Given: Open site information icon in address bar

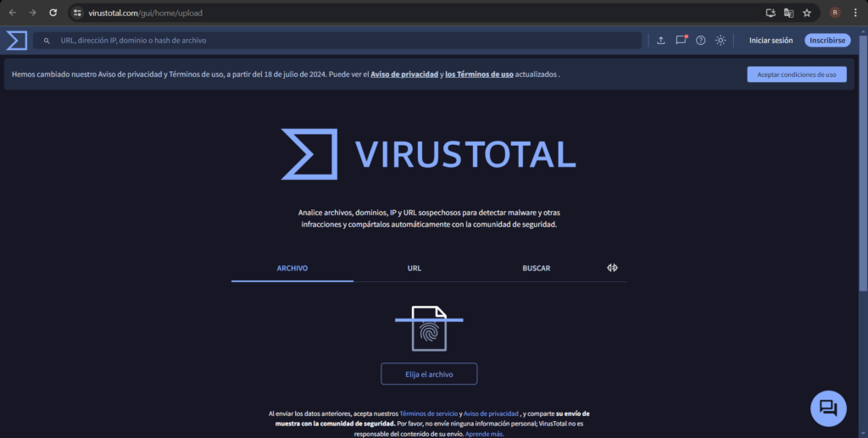Looking at the screenshot, I should [77, 13].
